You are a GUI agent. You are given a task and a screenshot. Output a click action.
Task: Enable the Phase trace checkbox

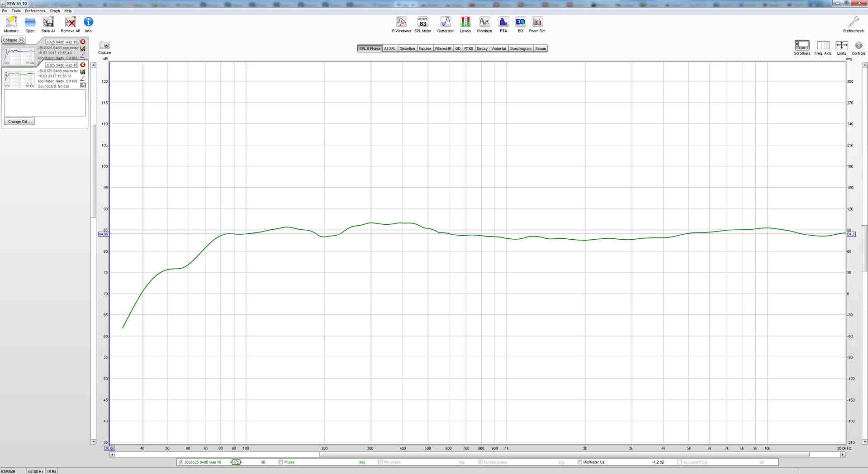[281, 462]
